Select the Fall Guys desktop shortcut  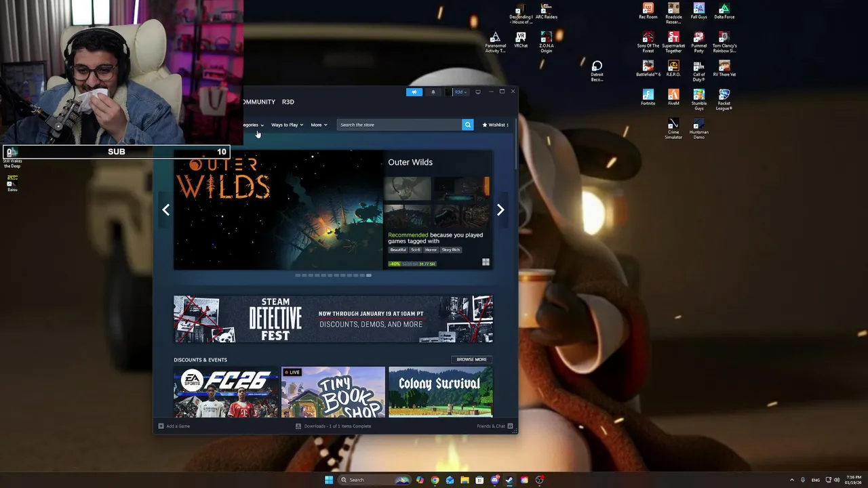coord(699,12)
